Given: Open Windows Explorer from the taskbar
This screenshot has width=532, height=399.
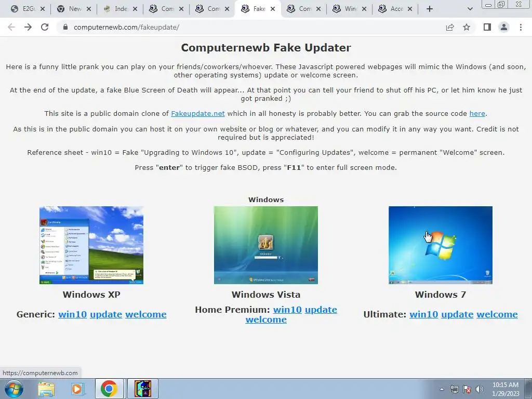Looking at the screenshot, I should (46, 389).
